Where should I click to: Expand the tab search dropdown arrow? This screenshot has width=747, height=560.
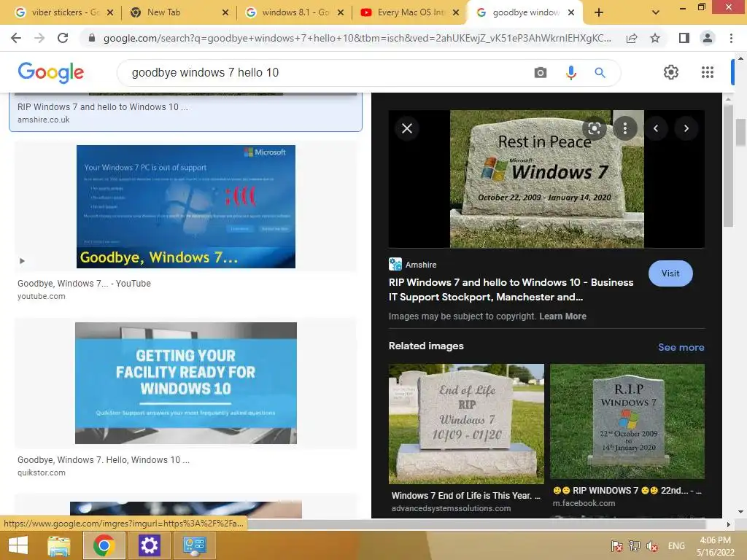point(656,12)
